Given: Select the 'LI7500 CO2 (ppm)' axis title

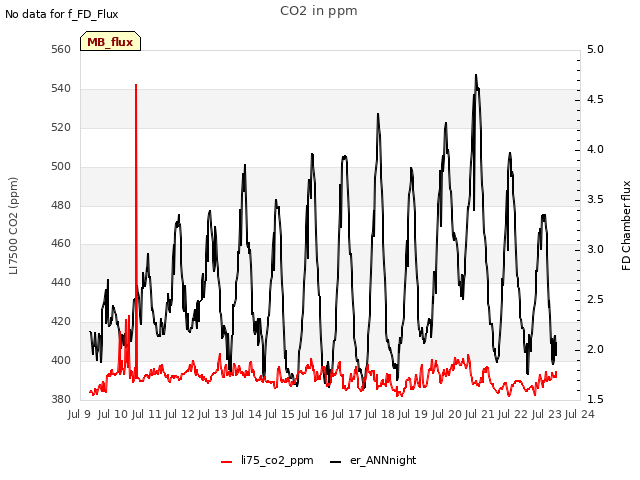Looking at the screenshot, I should 14,226.
